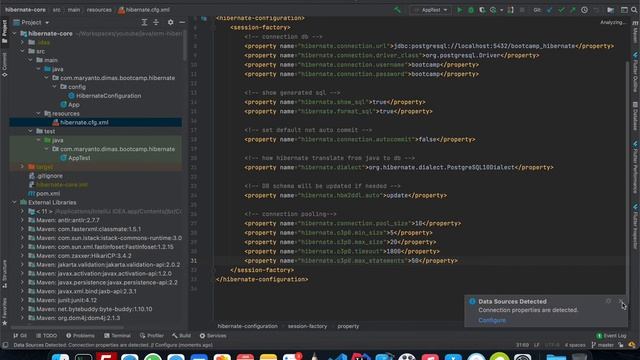Click hibernate-core breadcrumb in navigation bar

(x=25, y=10)
